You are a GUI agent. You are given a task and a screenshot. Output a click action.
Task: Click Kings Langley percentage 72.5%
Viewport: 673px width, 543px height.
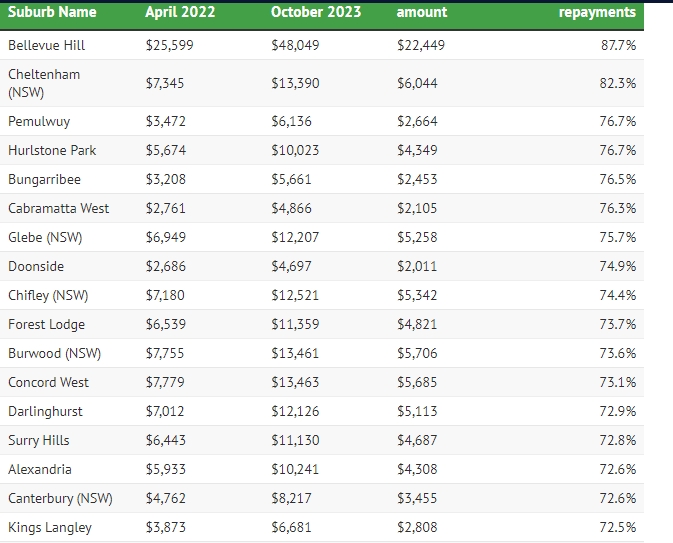[618, 527]
